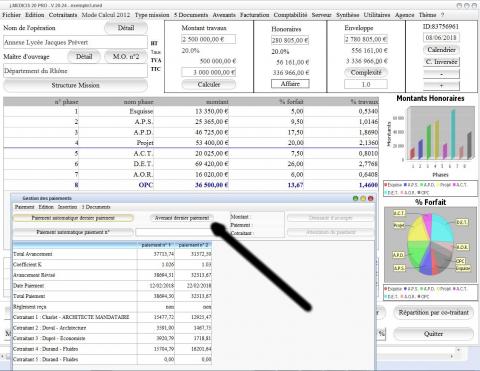Open the Facturation menu
Viewport: 480px width, 371px height.
[x=255, y=15]
